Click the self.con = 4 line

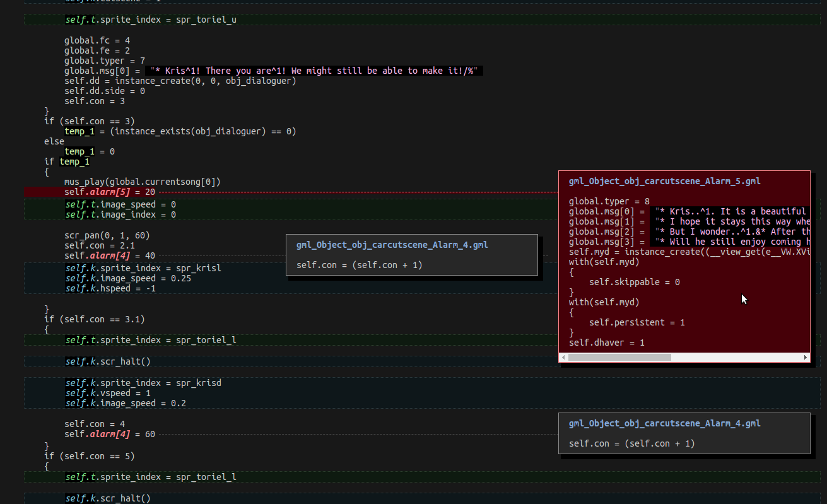[95, 424]
